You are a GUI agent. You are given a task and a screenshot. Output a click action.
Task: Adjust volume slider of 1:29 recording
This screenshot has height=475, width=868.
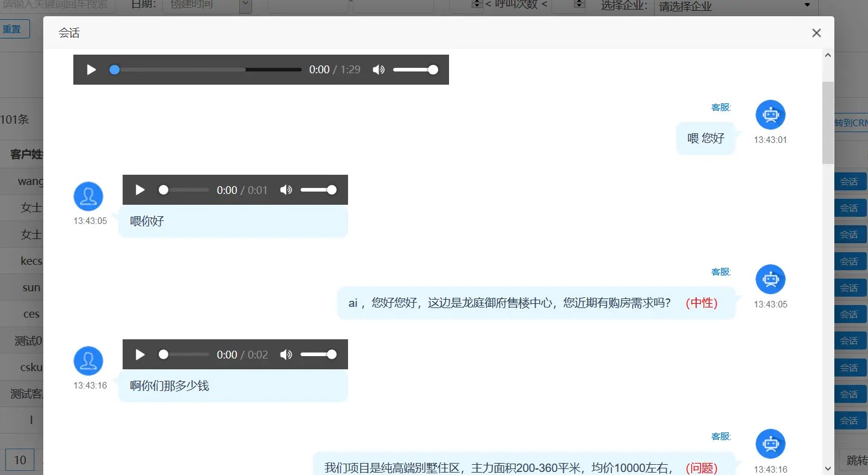(415, 70)
